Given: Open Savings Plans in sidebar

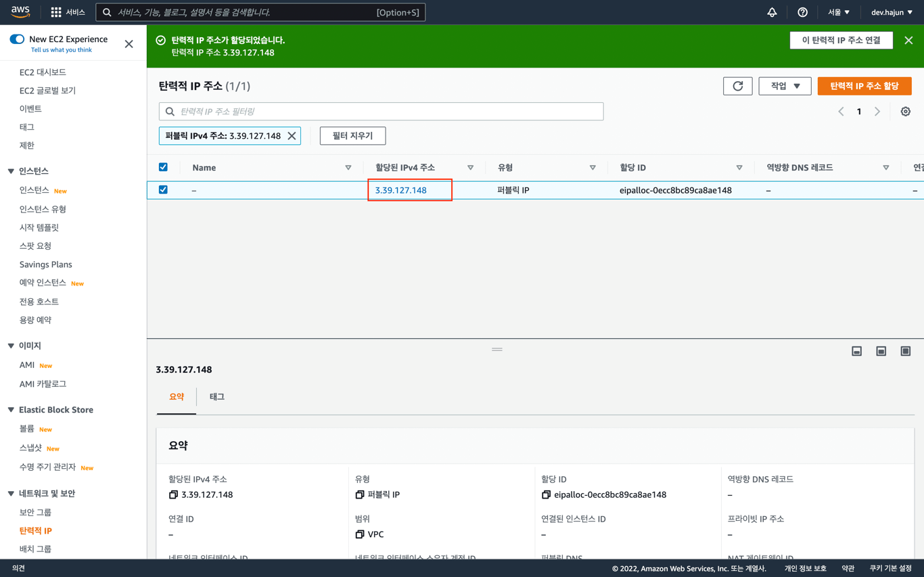Looking at the screenshot, I should pos(45,264).
